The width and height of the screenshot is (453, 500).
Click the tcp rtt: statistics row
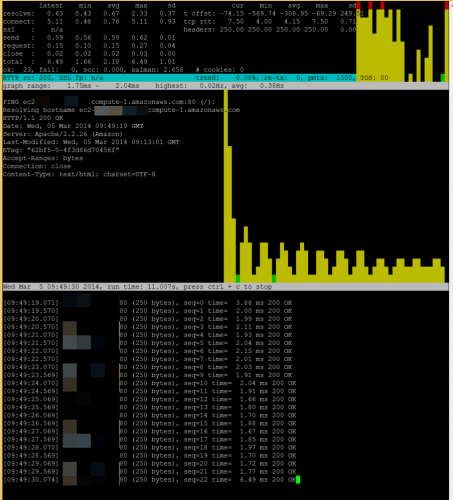(270, 22)
